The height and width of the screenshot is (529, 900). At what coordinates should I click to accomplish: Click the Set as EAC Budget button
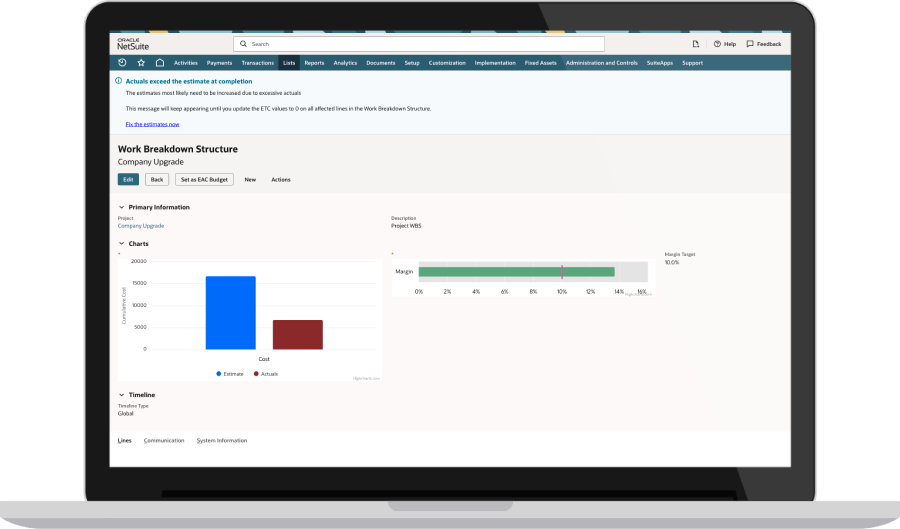click(x=204, y=180)
